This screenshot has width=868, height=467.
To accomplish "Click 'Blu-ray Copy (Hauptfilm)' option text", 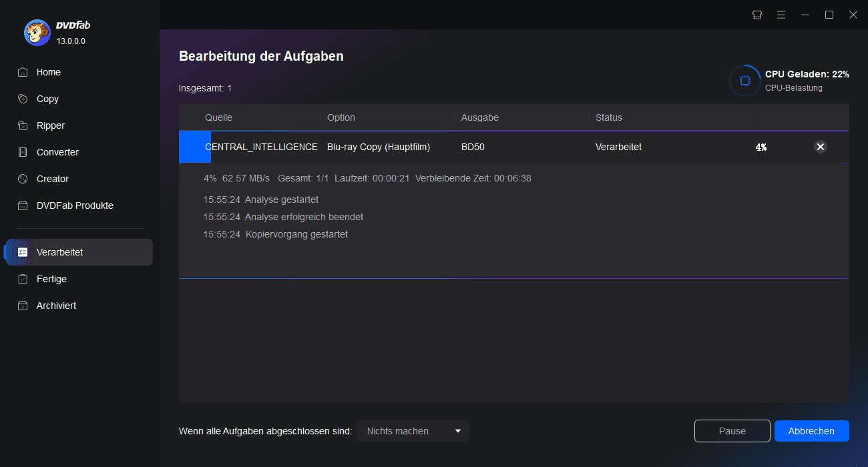I will click(379, 147).
